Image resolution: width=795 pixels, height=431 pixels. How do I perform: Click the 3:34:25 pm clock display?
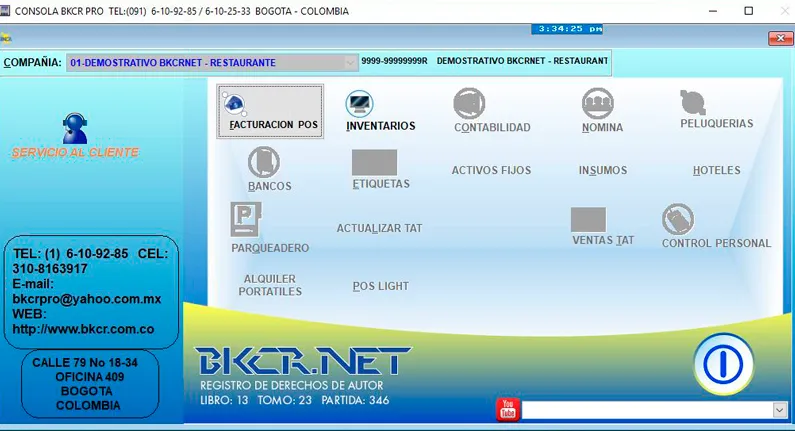pos(567,29)
